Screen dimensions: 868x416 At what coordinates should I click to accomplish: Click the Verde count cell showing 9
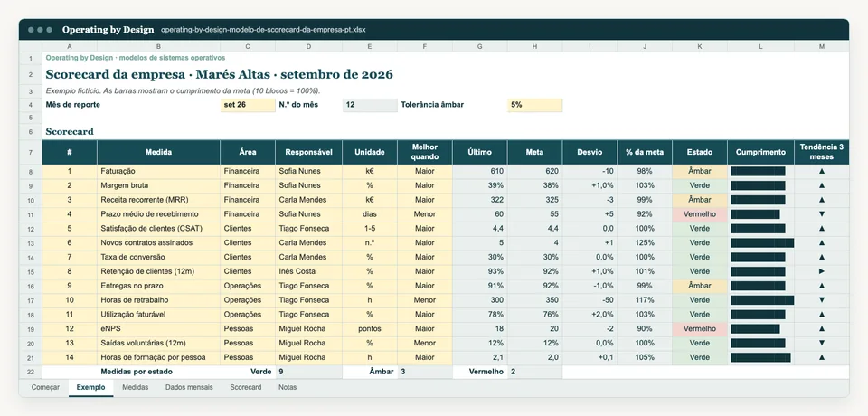point(308,372)
